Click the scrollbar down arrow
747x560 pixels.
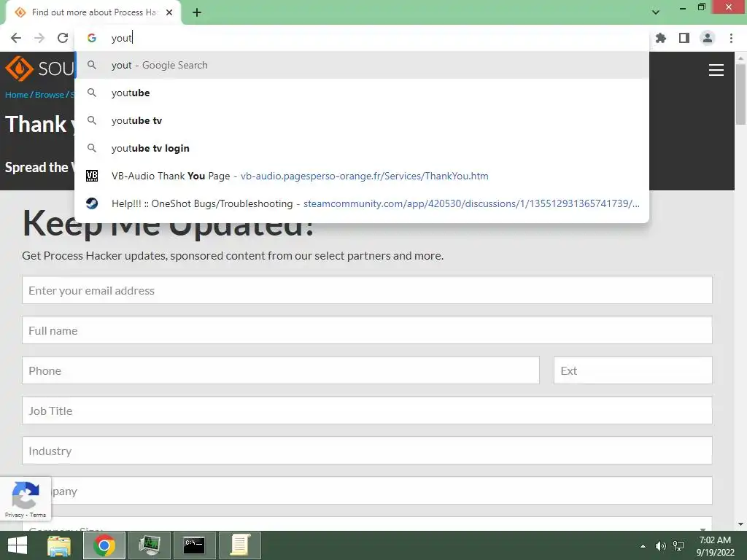point(740,524)
